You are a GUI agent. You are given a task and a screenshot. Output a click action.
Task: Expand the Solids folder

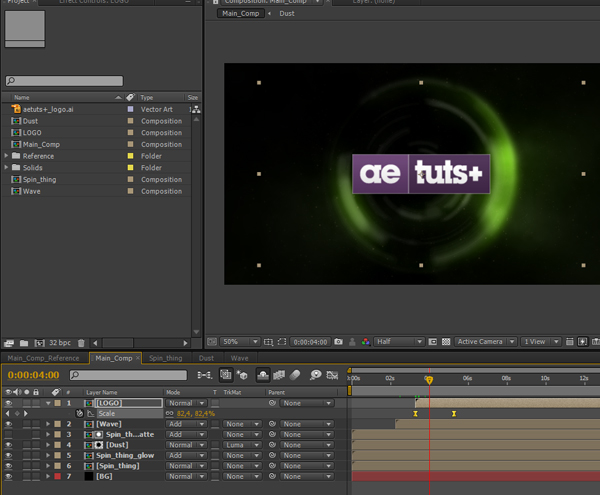pos(6,168)
